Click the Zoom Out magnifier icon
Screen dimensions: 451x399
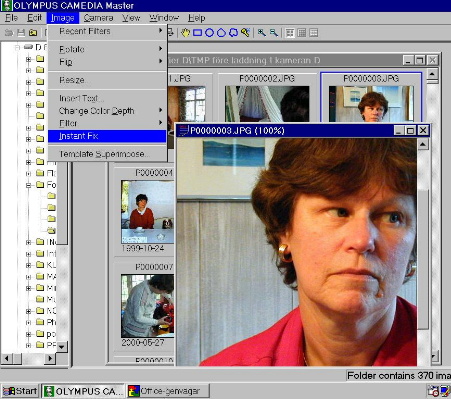274,33
